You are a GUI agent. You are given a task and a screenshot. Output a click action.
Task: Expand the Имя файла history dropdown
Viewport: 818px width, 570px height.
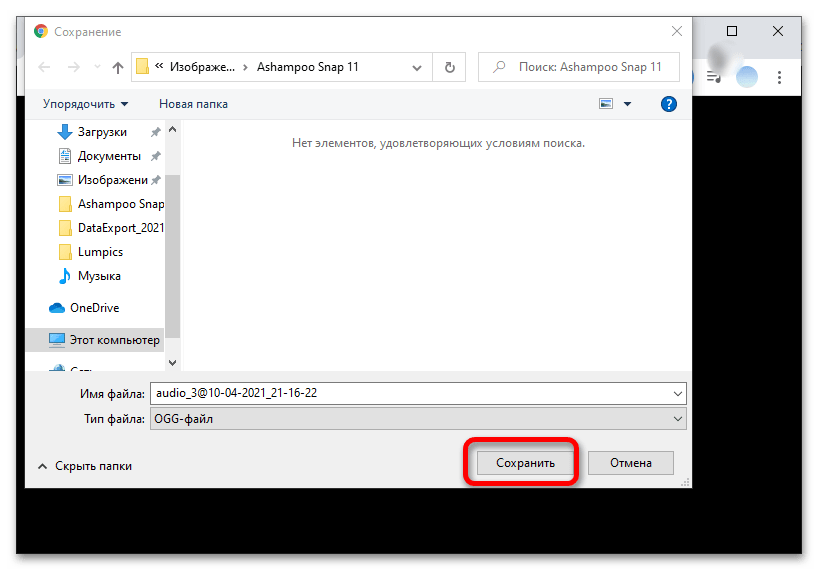(679, 393)
